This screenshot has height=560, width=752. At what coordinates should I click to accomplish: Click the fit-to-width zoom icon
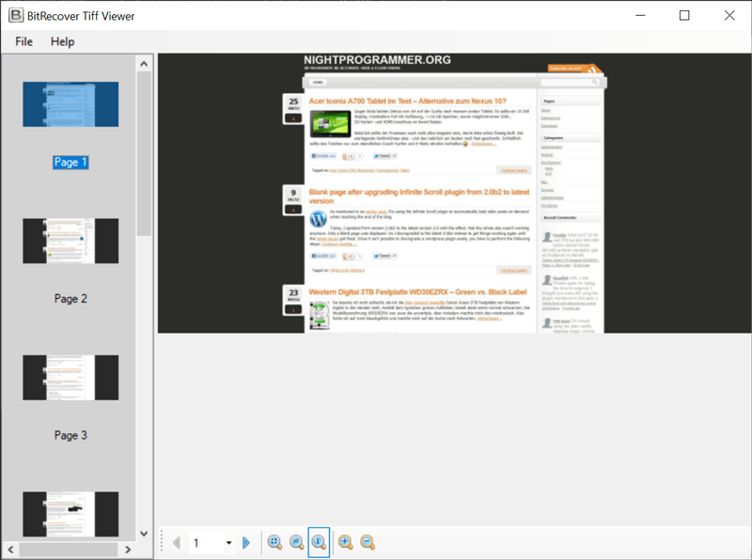(x=297, y=542)
